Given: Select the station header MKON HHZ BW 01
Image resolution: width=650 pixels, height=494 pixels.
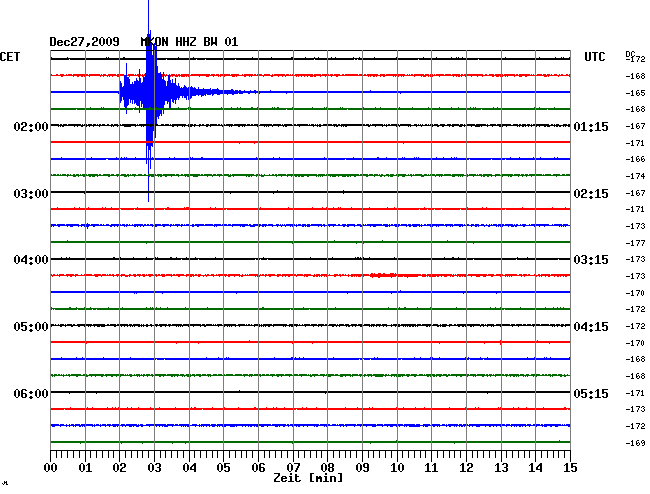Looking at the screenshot, I should point(189,42).
